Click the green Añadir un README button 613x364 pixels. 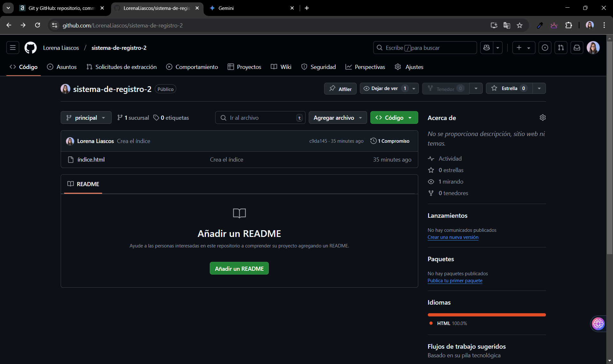[x=239, y=269]
